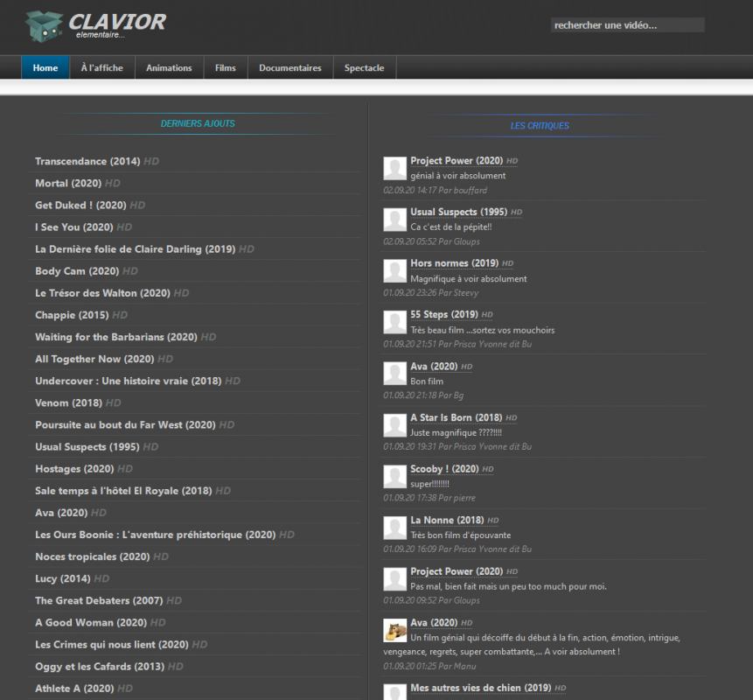
Task: Select Waiting for the Barbarians (2020)
Action: point(116,337)
